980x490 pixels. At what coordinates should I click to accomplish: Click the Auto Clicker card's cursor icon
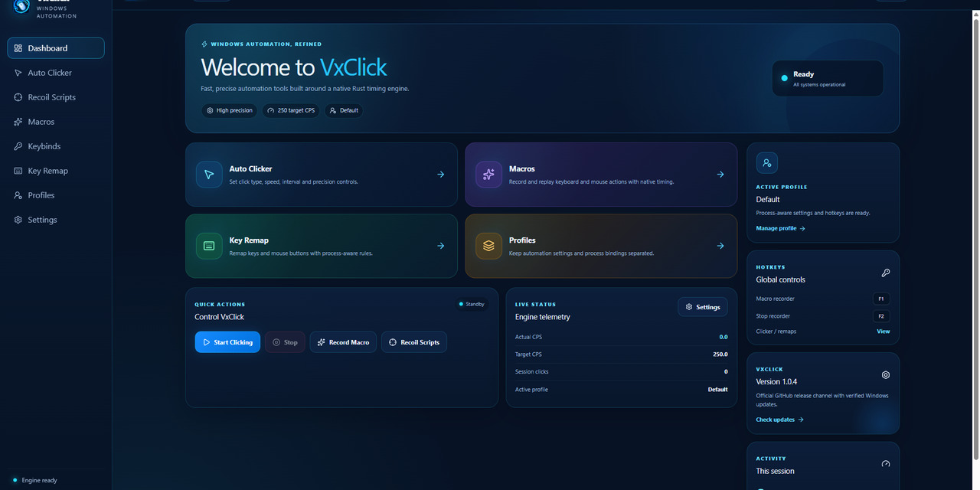tap(209, 175)
